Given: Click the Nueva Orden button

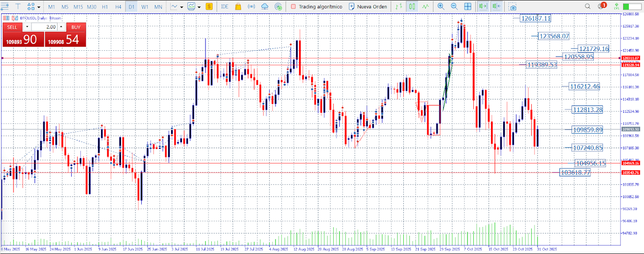Looking at the screenshot, I should click(x=368, y=7).
